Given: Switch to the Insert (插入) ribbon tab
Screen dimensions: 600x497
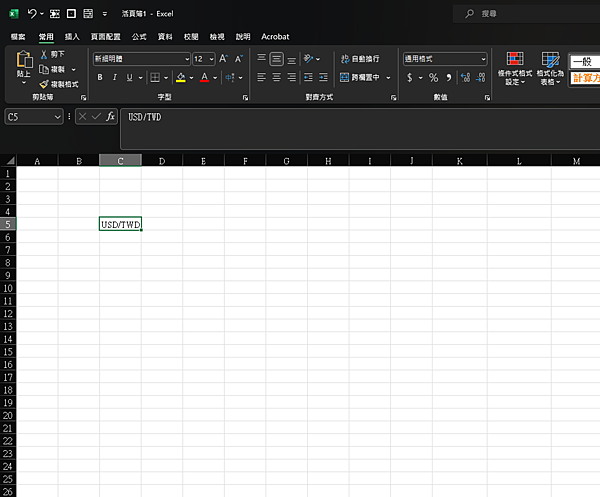Looking at the screenshot, I should pyautogui.click(x=72, y=36).
